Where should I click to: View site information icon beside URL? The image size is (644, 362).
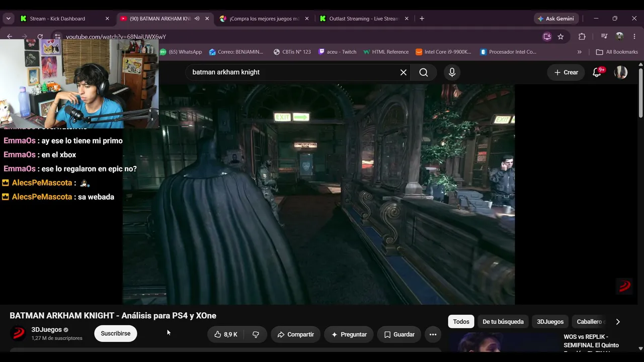point(57,37)
